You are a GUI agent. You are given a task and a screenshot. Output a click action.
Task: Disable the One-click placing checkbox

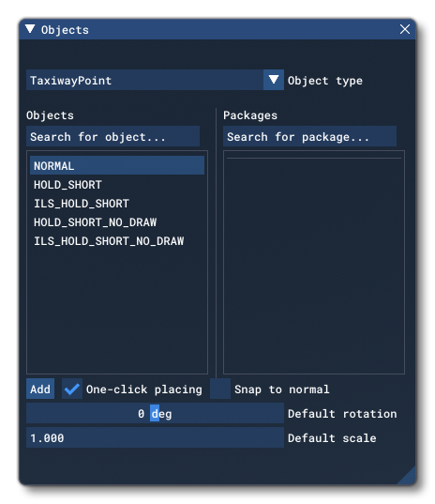[x=72, y=389]
